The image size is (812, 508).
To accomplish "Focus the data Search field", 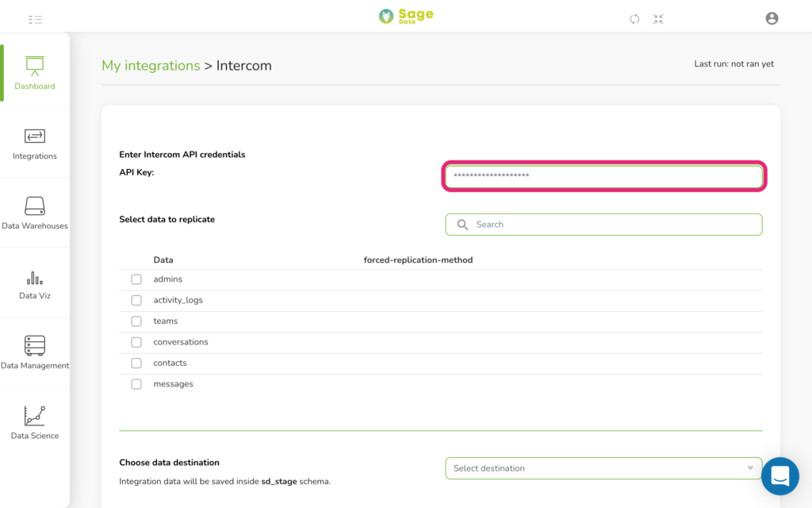I will click(603, 225).
